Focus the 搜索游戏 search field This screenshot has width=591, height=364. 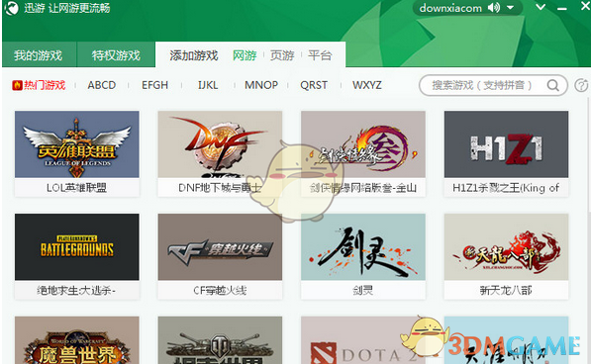493,85
